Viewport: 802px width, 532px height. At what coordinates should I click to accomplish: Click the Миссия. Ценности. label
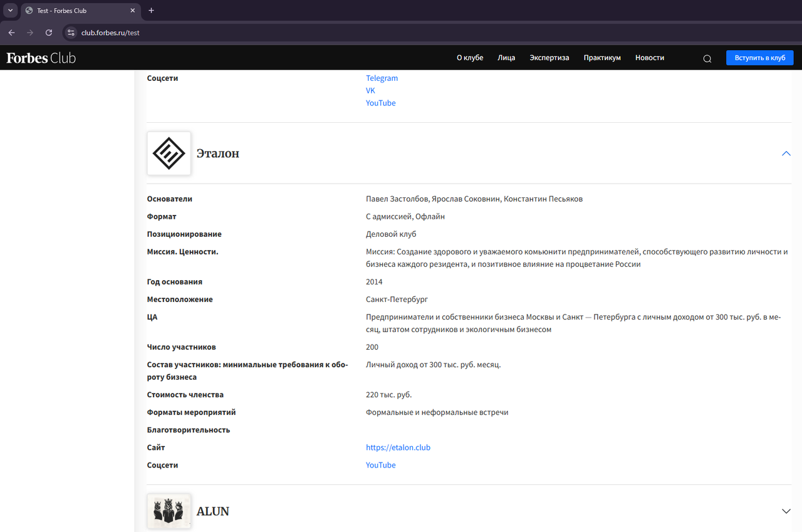pyautogui.click(x=182, y=252)
